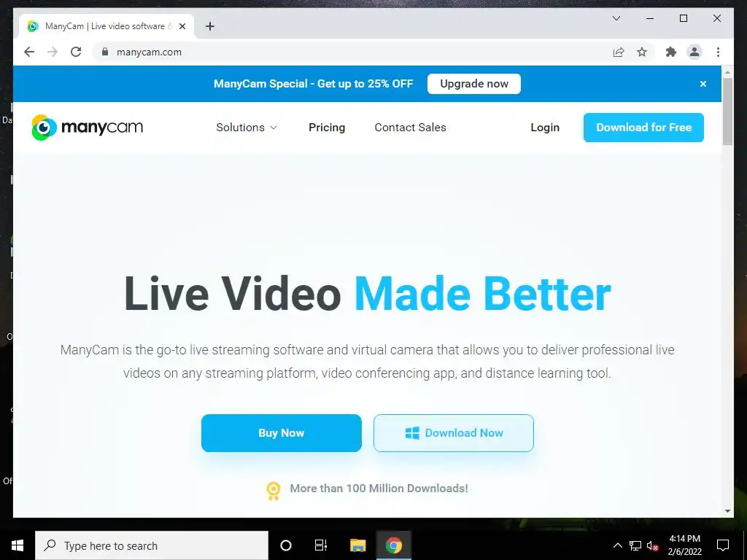
Task: Close the ManyCam browser tab
Action: [182, 26]
